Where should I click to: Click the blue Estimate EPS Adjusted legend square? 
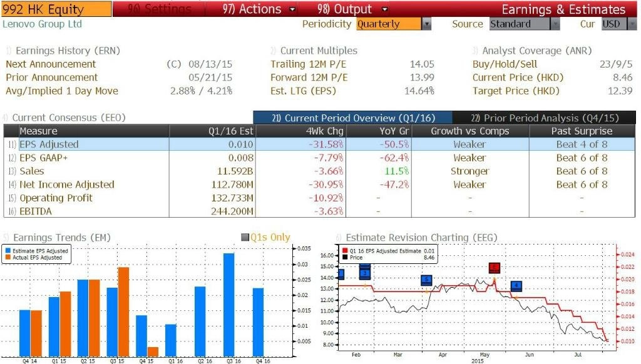(x=8, y=251)
